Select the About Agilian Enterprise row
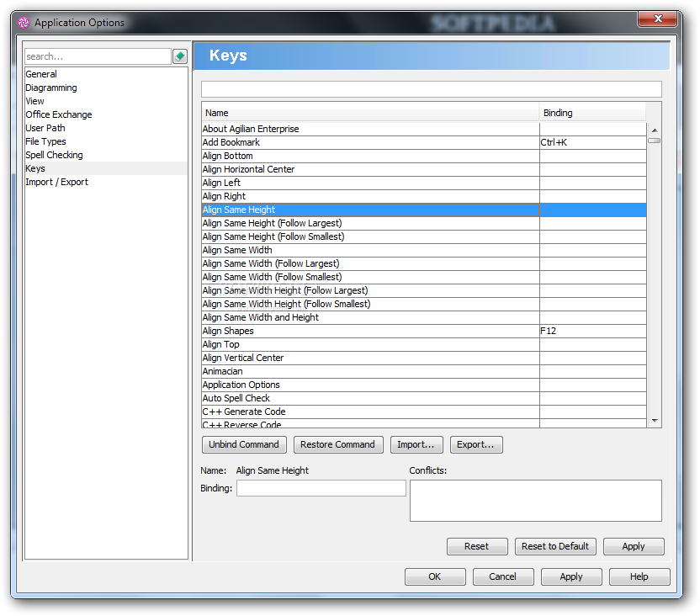The image size is (700, 616). tap(424, 129)
